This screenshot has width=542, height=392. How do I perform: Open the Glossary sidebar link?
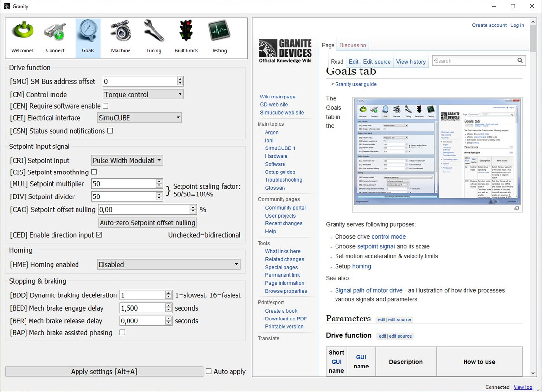275,188
